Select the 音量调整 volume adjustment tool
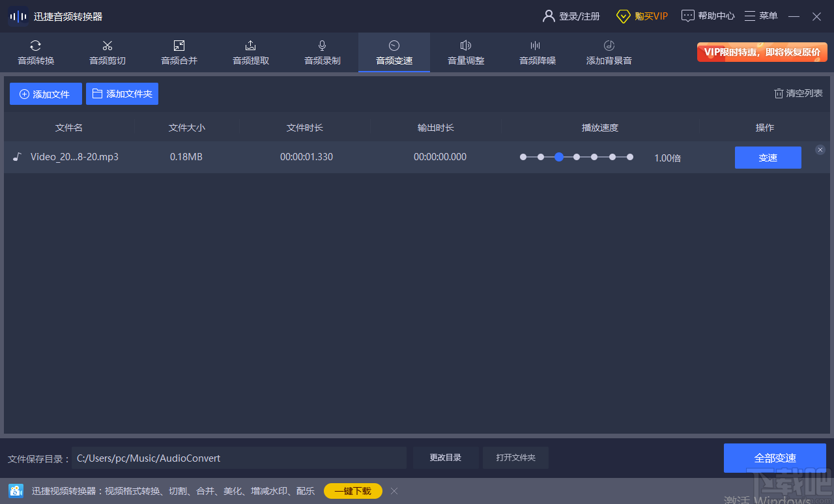This screenshot has width=834, height=504. tap(465, 52)
